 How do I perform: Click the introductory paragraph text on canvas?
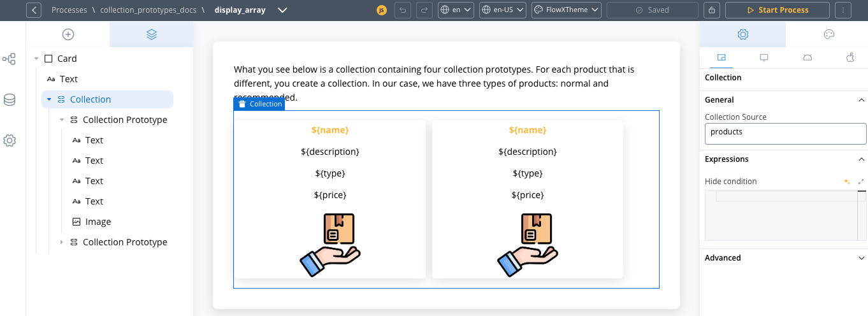(434, 83)
